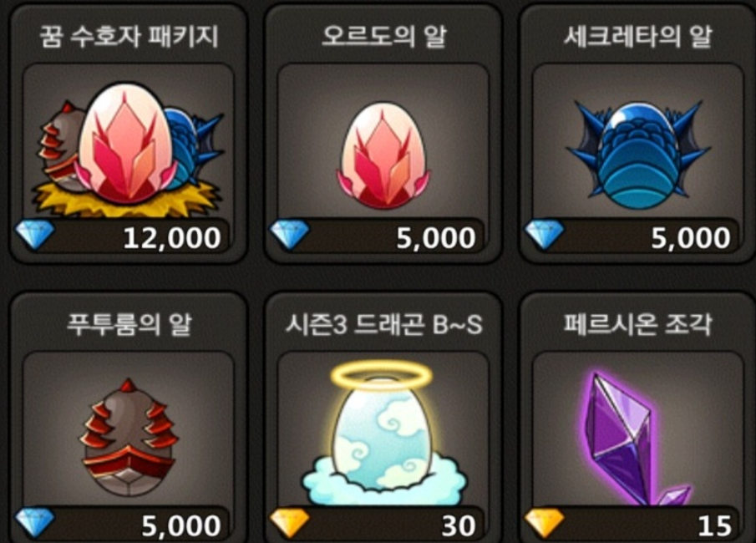The image size is (756, 543).
Task: Tap blue diamond currency under 푸투룸의 알
Action: coord(35,522)
